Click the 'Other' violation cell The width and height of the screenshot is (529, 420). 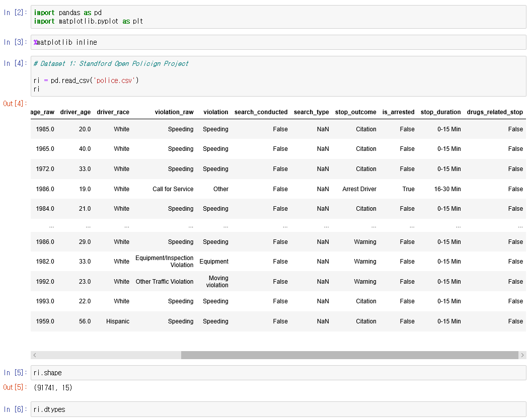click(220, 189)
